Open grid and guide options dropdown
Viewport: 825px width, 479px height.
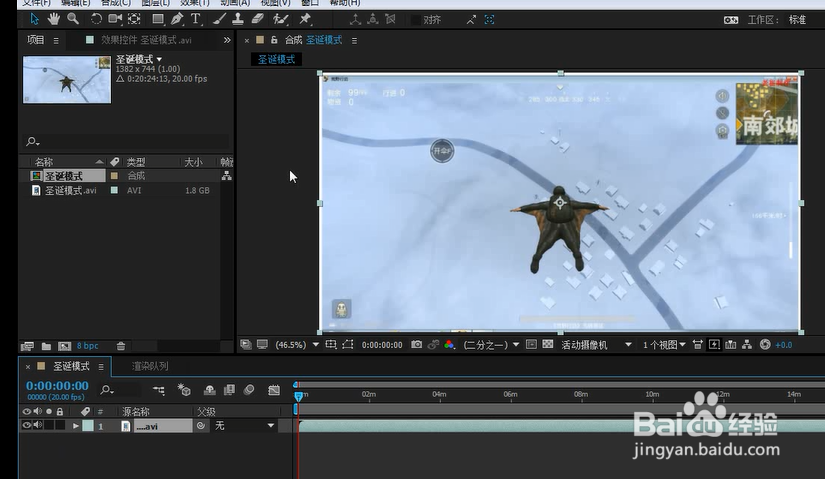(x=331, y=344)
